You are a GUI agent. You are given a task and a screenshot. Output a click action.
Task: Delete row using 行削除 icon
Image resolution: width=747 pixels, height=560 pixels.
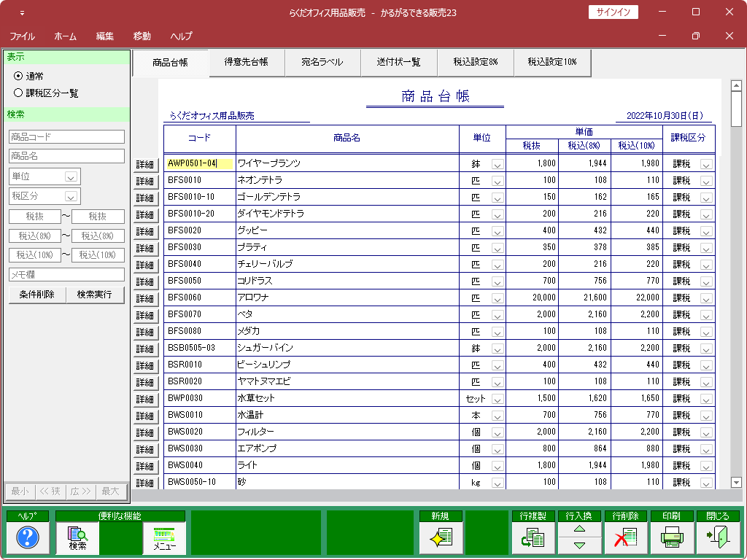(x=625, y=537)
